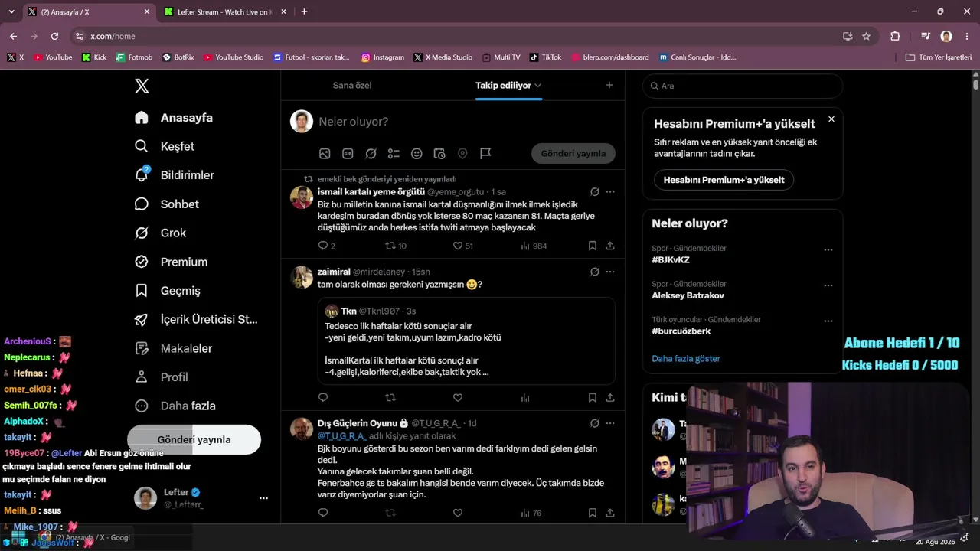Viewport: 980px width, 551px height.
Task: Open the TikTok bookmark
Action: 545,57
